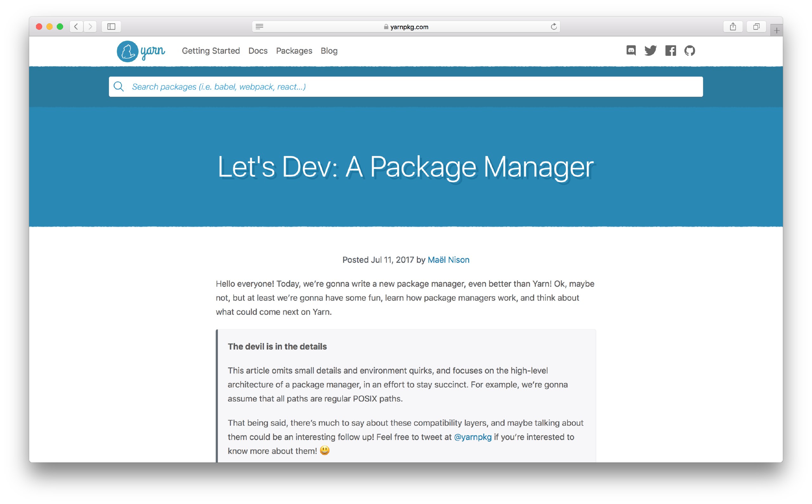This screenshot has height=504, width=812.
Task: Open Yarn's Twitter icon
Action: click(x=650, y=51)
